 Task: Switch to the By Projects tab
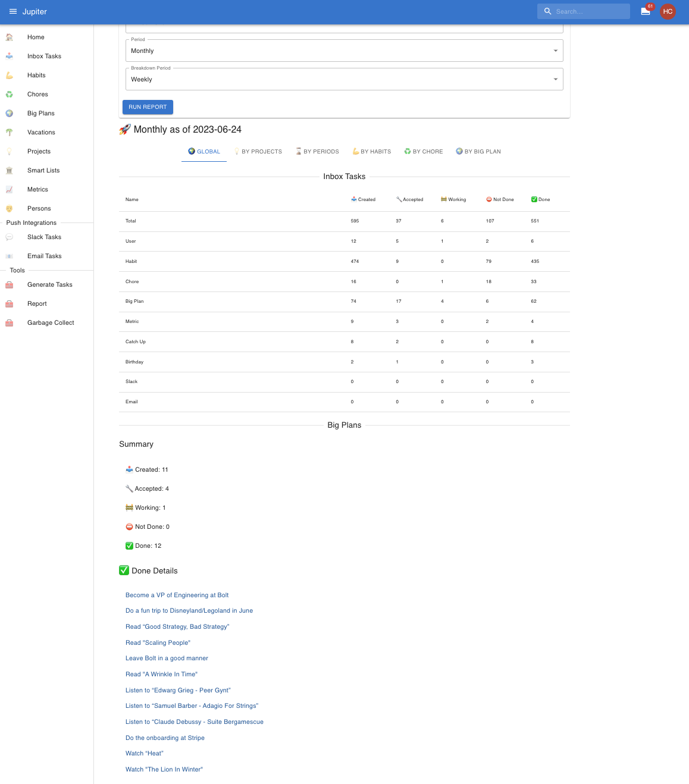pos(258,152)
